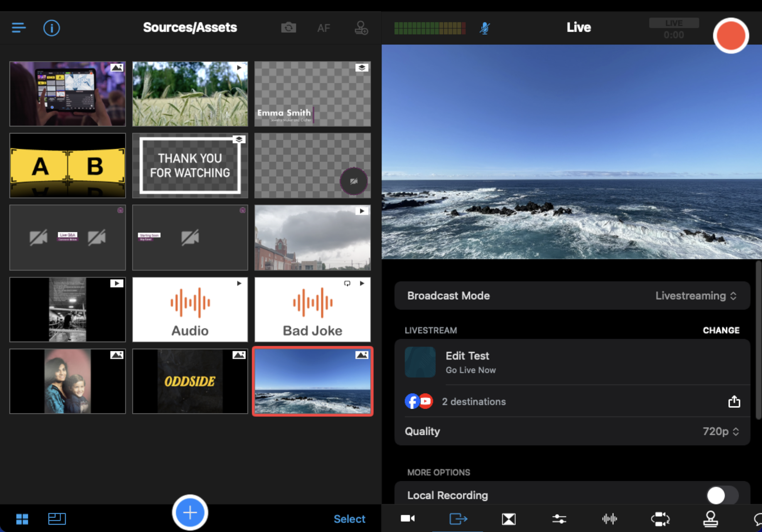Open the transitions icon in bottom toolbar

509,519
